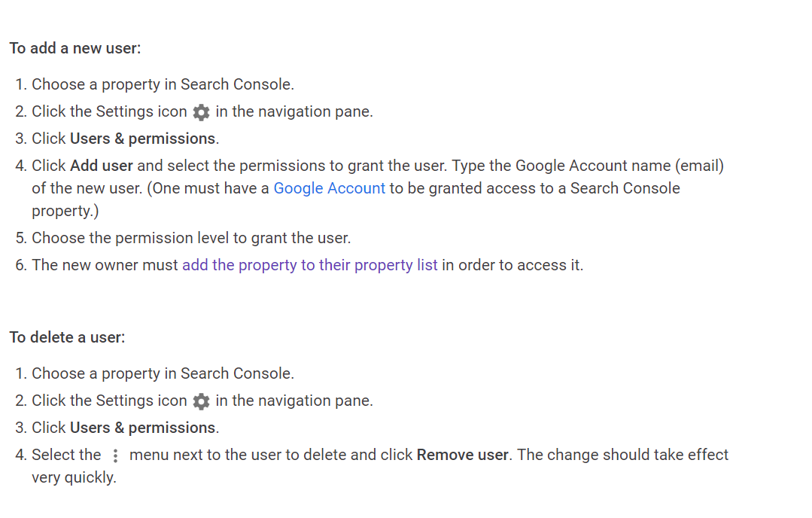Image resolution: width=812 pixels, height=518 pixels.
Task: Click 'in the navigation pane' in delete-user step 2
Action: (x=294, y=401)
